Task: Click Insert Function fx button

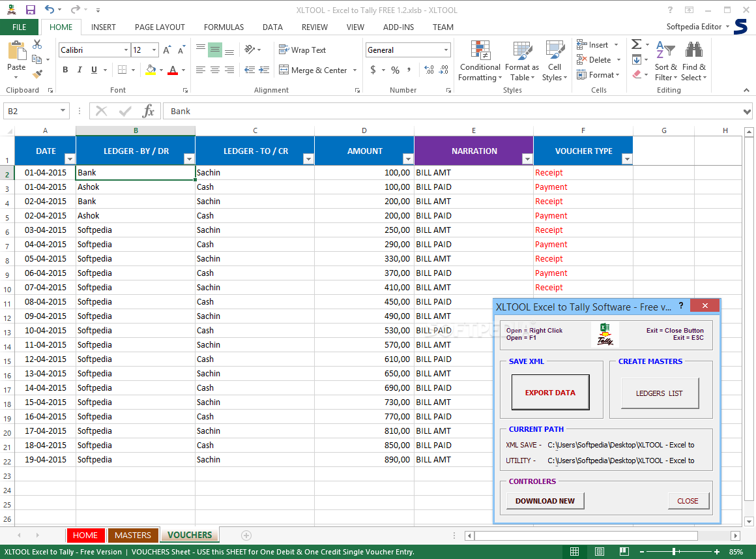Action: click(x=148, y=111)
